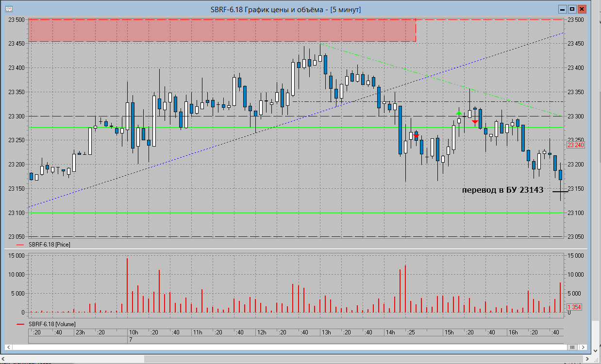Open the chart window system menu icon
The image size is (601, 364).
pos(8,9)
